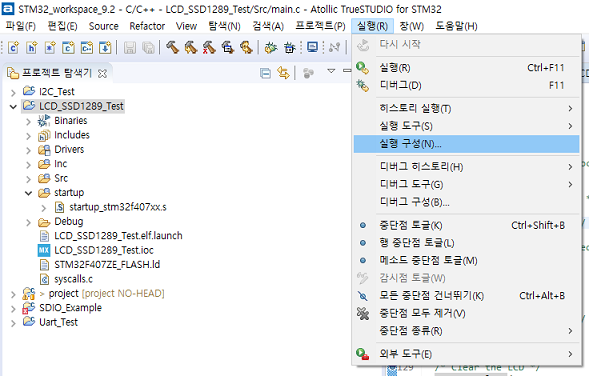589x376 pixels.
Task: Click the new C source file icon
Action: point(14,48)
